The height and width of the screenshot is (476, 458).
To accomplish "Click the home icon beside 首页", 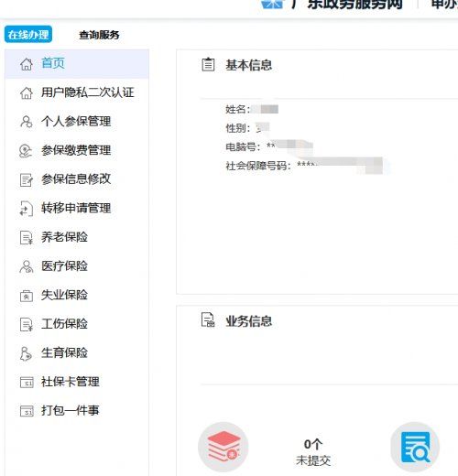I will point(27,64).
